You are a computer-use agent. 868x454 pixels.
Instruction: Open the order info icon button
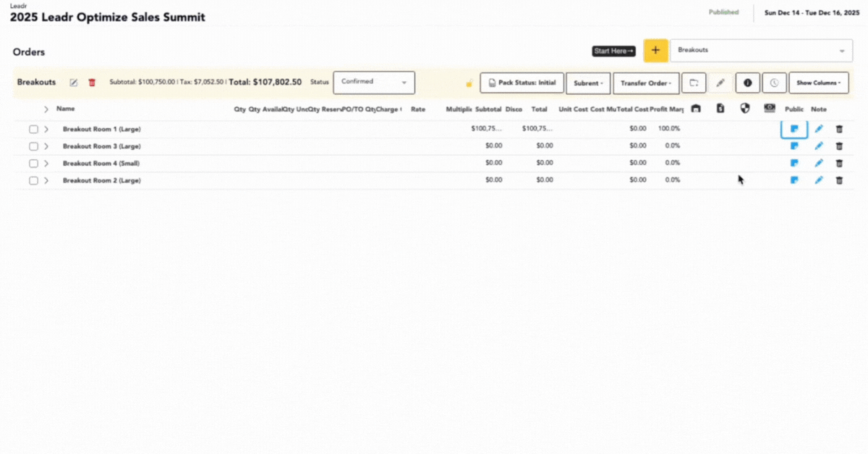747,83
